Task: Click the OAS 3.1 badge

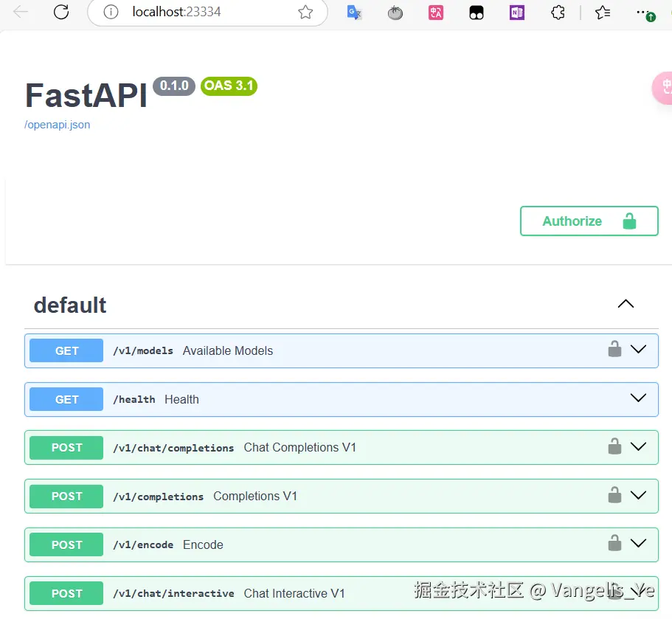Action: click(x=229, y=86)
